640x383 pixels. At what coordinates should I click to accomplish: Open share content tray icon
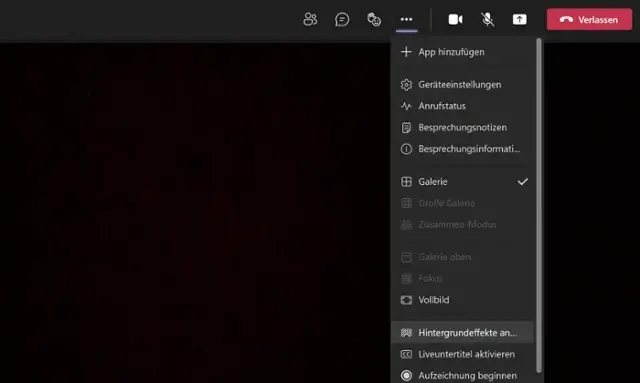click(520, 19)
